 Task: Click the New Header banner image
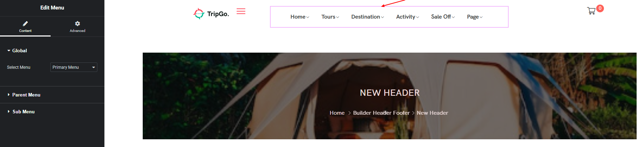(x=389, y=96)
